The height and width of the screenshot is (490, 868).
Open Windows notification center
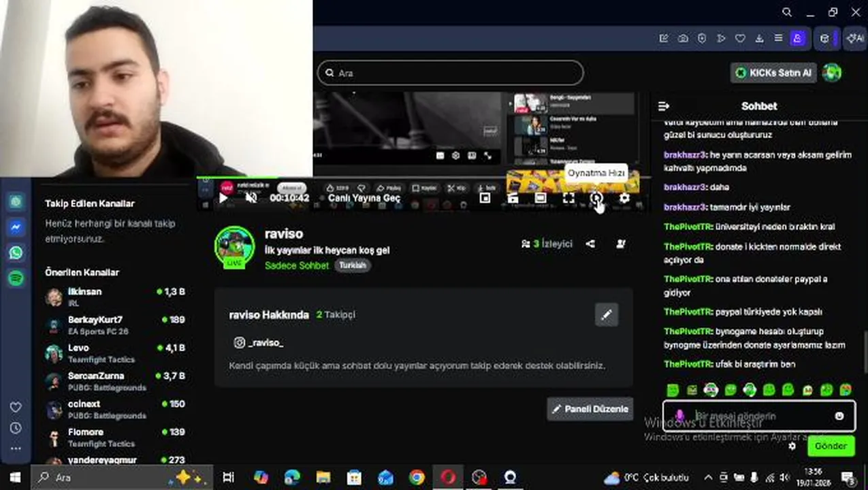point(848,478)
